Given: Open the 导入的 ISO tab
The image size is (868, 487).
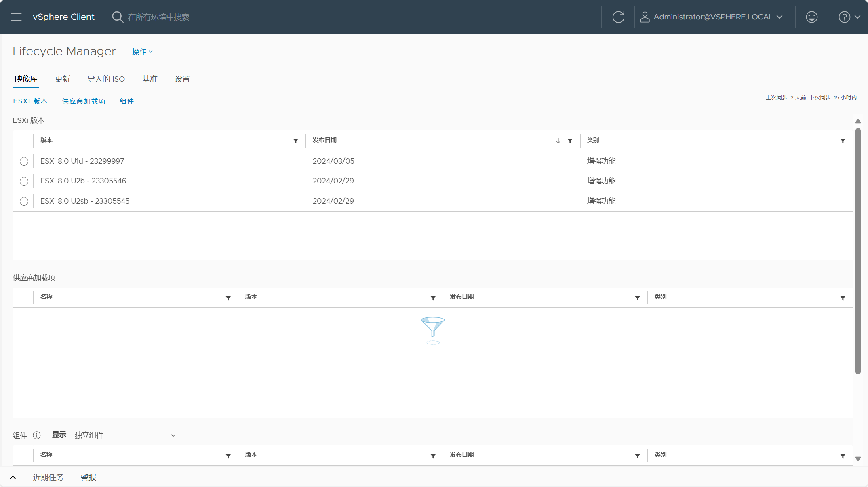Looking at the screenshot, I should tap(106, 79).
